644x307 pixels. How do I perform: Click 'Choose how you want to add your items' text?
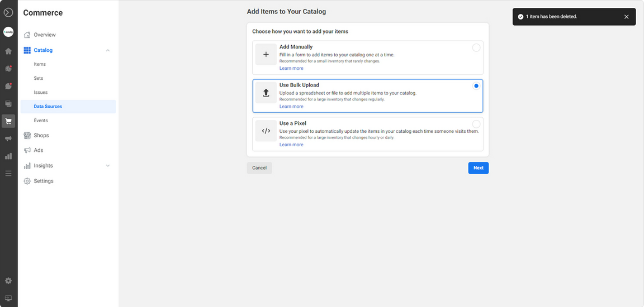300,31
